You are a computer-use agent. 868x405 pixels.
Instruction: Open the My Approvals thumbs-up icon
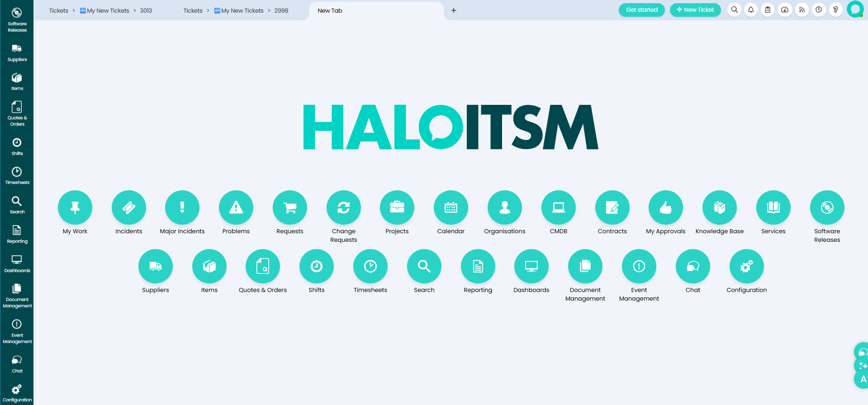coord(666,207)
